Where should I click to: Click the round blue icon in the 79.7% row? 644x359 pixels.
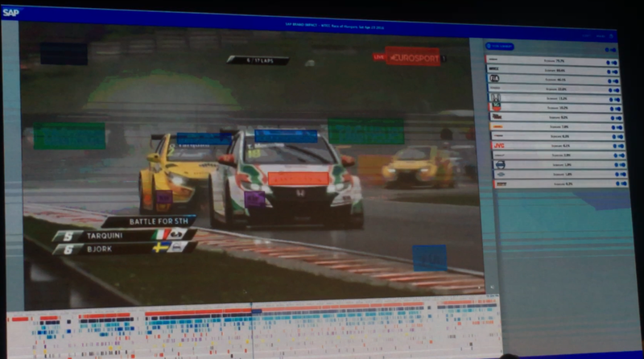(x=608, y=63)
